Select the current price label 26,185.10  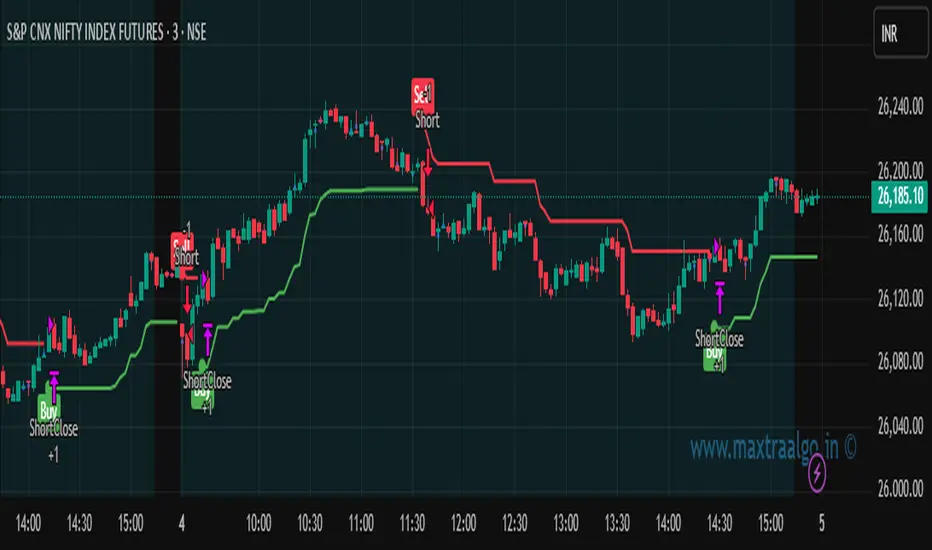point(900,196)
